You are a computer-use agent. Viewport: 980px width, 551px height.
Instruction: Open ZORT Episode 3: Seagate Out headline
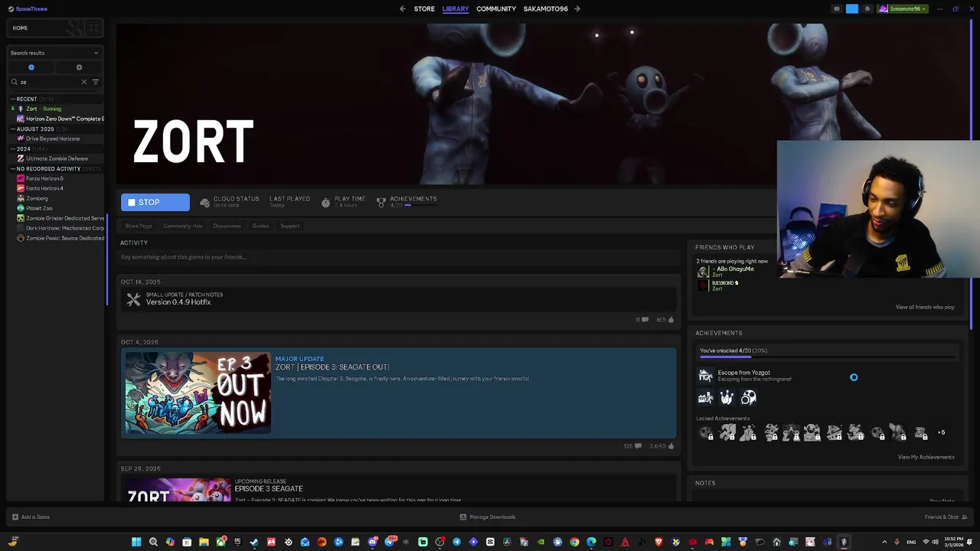point(332,367)
